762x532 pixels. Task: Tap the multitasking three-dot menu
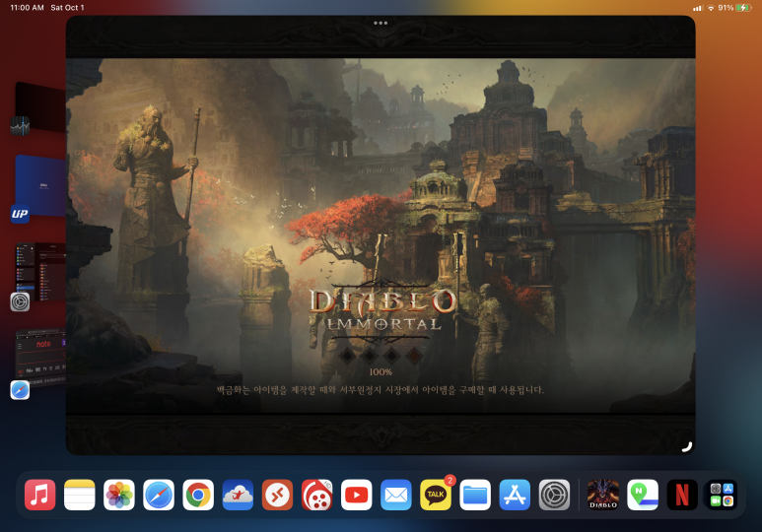click(381, 23)
